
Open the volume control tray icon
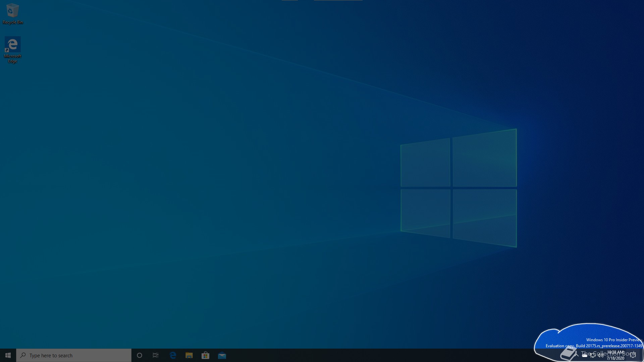click(x=601, y=355)
